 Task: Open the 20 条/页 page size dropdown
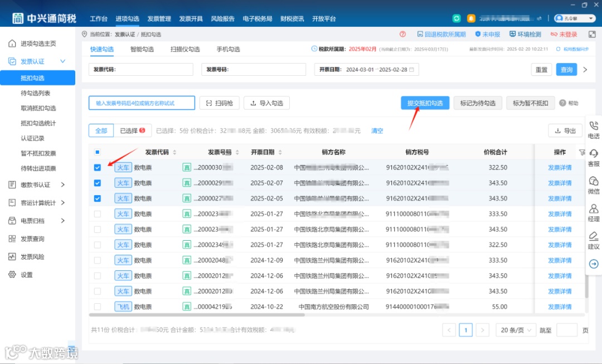point(516,329)
